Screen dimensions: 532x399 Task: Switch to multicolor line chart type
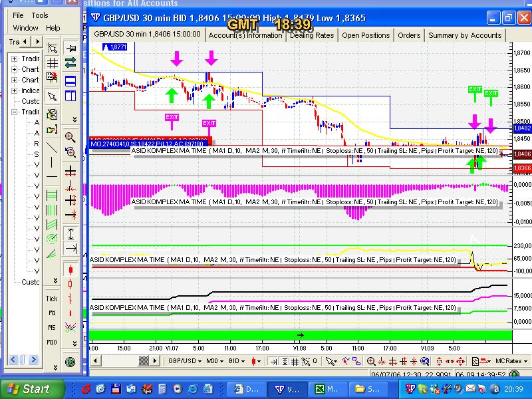point(70,327)
